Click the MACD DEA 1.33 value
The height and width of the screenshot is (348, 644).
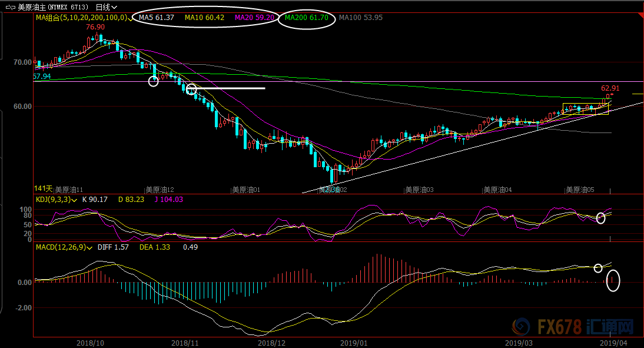pos(154,247)
